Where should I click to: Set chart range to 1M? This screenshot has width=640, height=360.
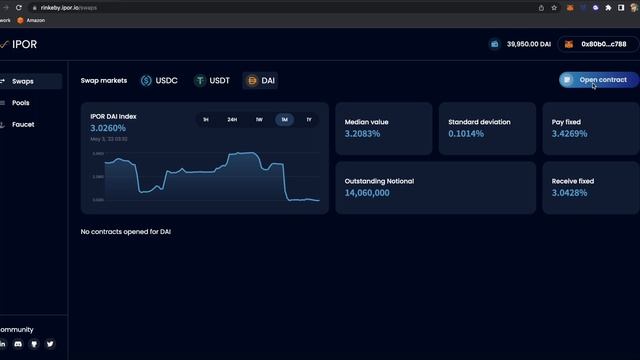tap(284, 120)
